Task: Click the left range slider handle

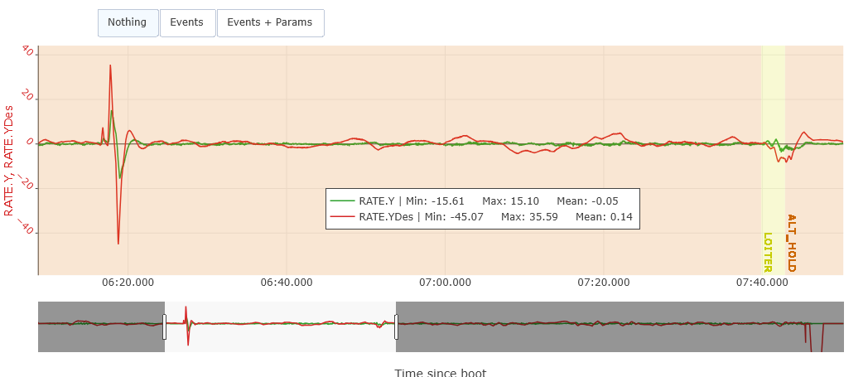Action: point(164,326)
